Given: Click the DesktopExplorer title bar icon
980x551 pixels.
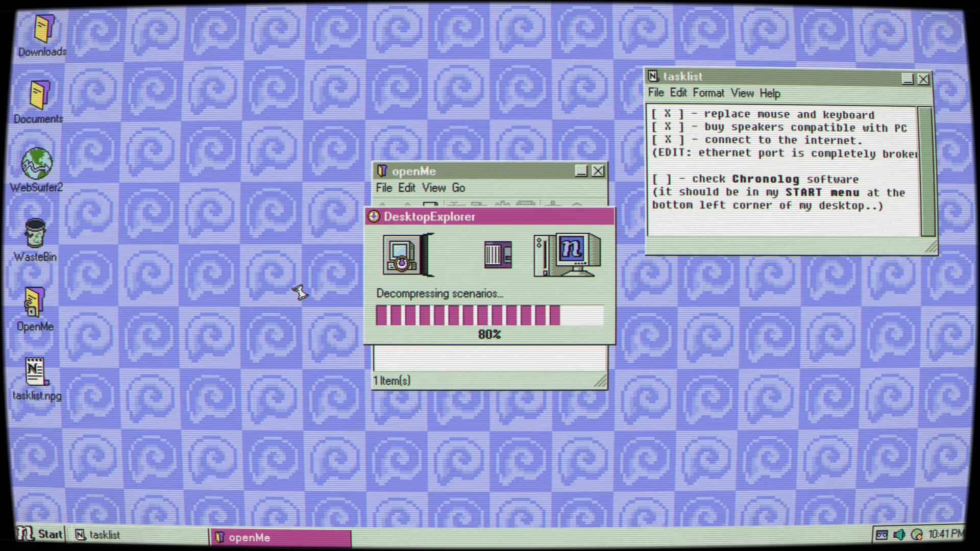Looking at the screenshot, I should tap(374, 216).
